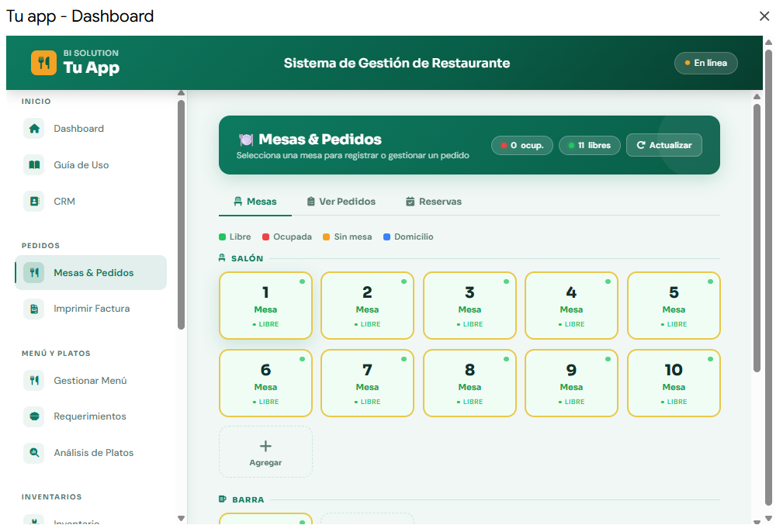Image resolution: width=783 pixels, height=532 pixels.
Task: Open Guía de Uso sidebar item
Action: 91,165
